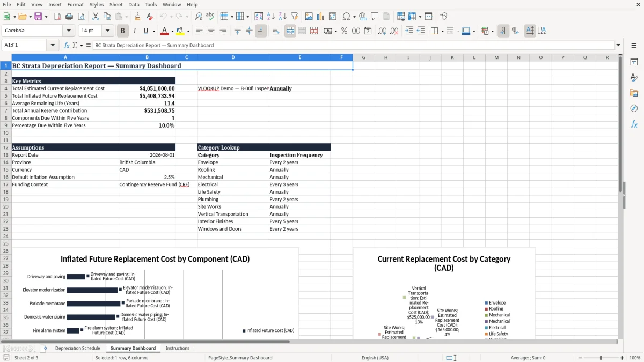Click row header 12

[5, 147]
